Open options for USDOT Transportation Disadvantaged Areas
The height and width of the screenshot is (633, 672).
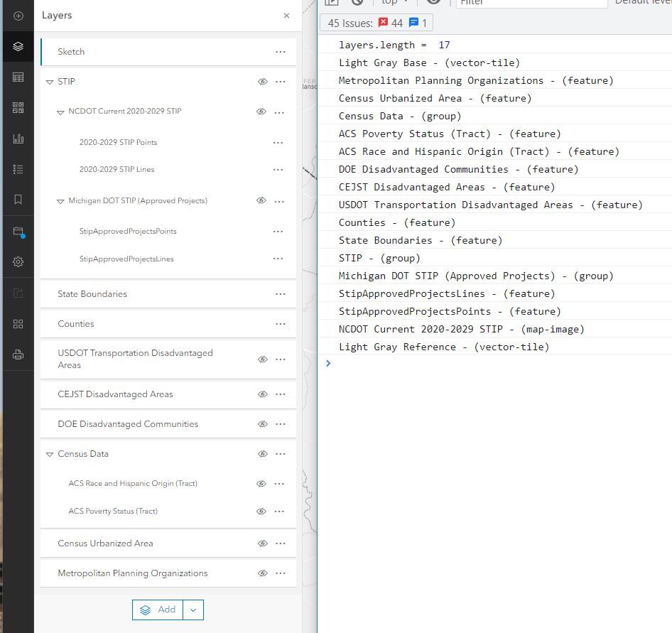pyautogui.click(x=281, y=359)
